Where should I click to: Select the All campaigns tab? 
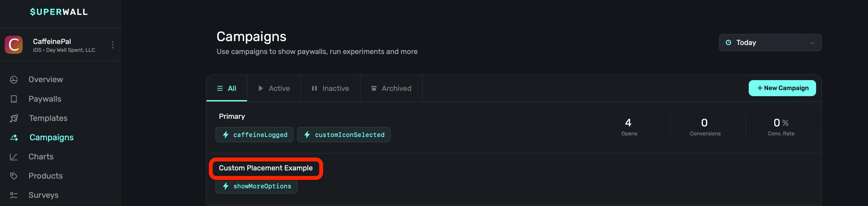point(227,88)
